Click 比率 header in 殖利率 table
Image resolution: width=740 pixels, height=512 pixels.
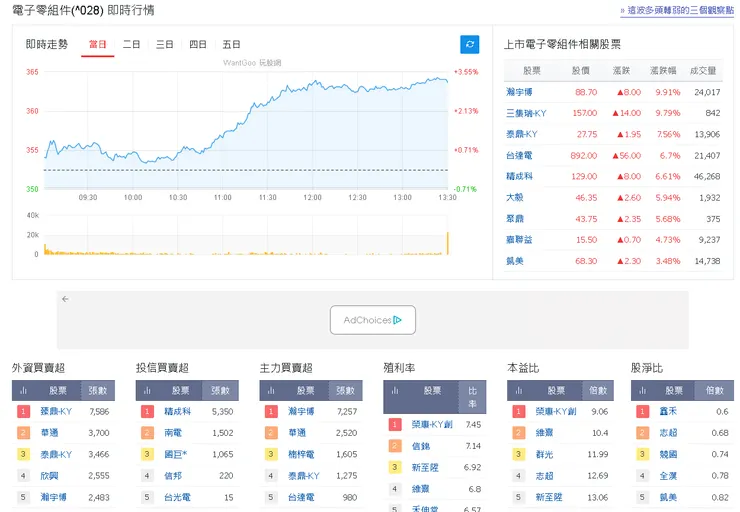pyautogui.click(x=472, y=397)
